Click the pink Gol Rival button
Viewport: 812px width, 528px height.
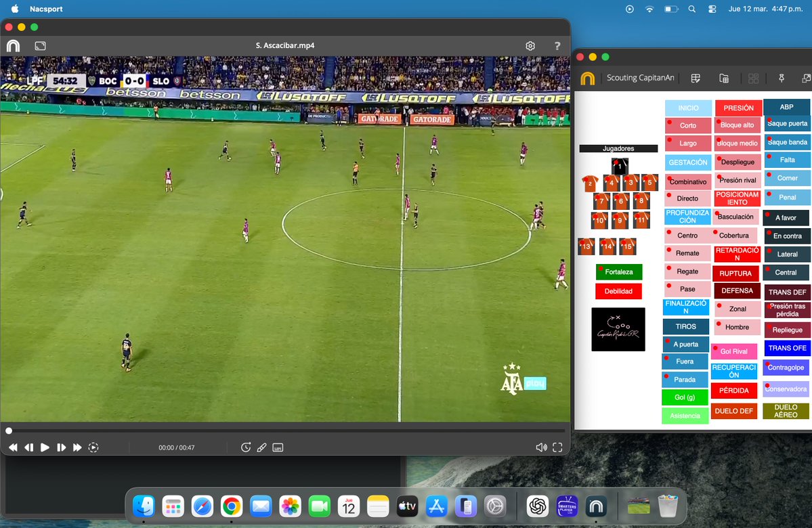[734, 351]
